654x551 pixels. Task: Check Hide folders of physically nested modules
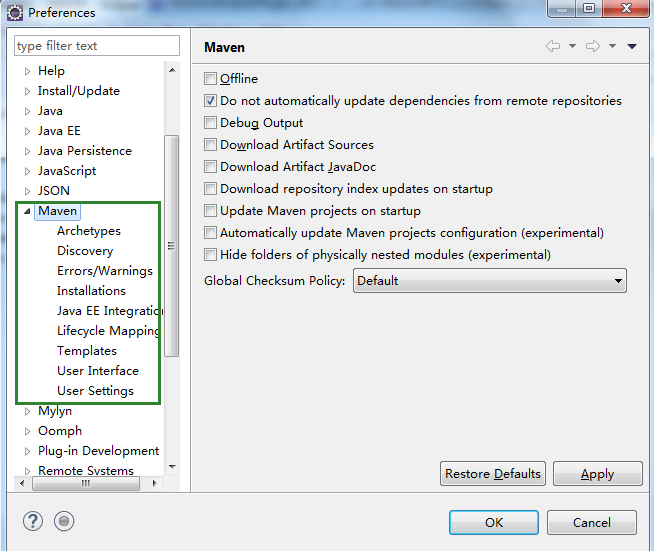[x=210, y=255]
